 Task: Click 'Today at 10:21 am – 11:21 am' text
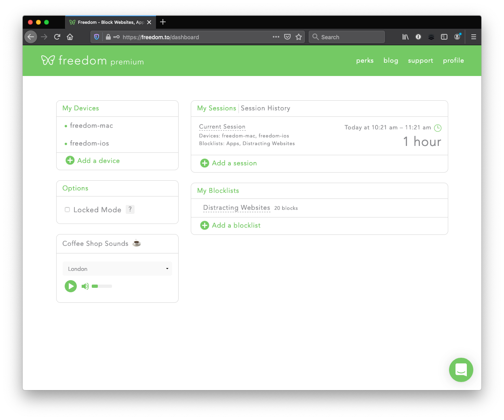388,127
